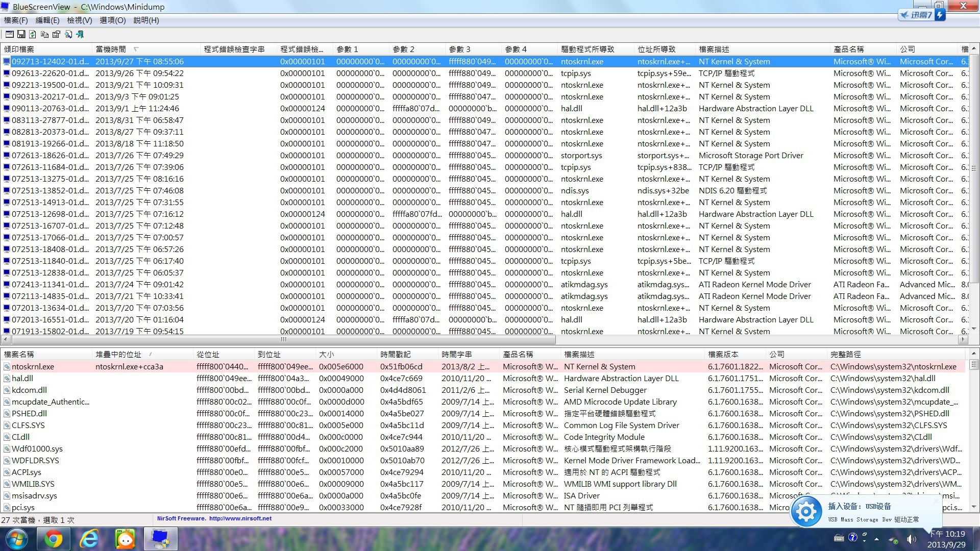
Task: Click the lower pane scroll up arrow
Action: [x=974, y=353]
